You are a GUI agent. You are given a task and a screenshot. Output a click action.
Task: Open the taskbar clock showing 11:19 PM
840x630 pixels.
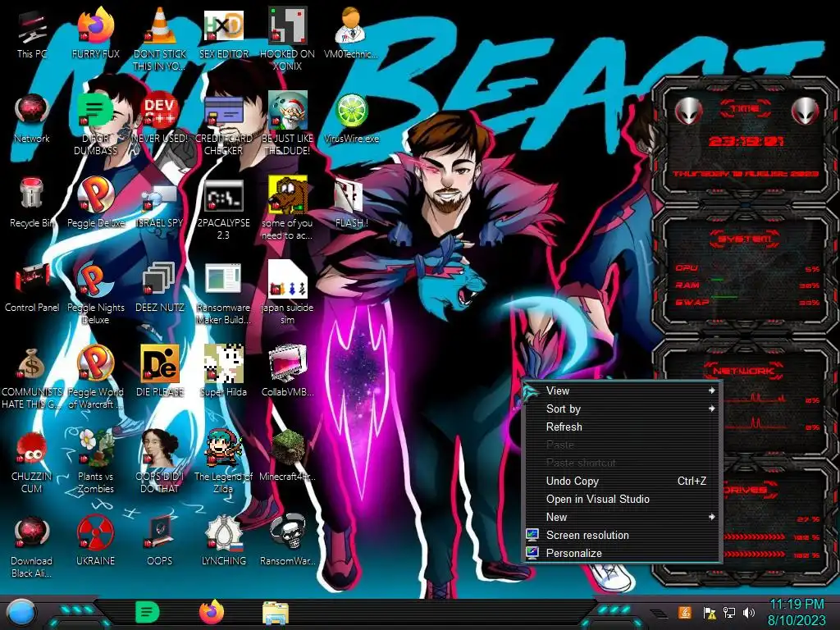[796, 612]
